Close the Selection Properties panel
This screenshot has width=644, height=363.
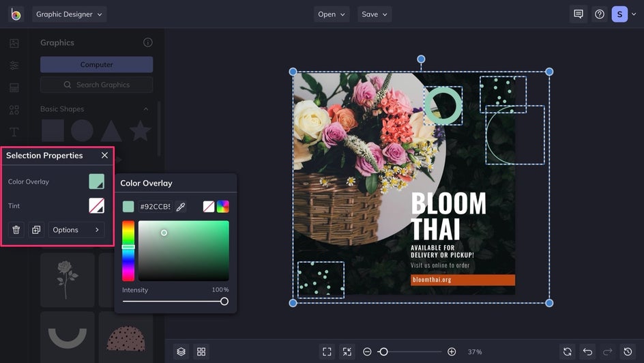point(105,155)
